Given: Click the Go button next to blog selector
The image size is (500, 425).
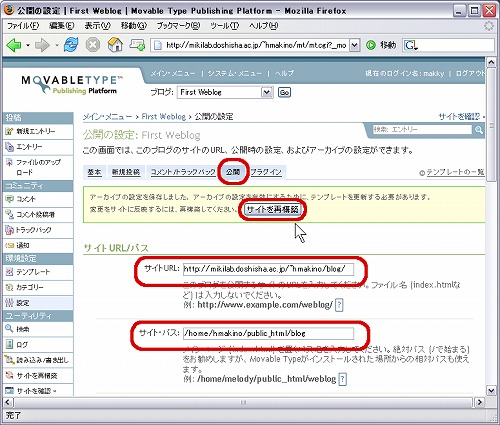Looking at the screenshot, I should tap(284, 92).
